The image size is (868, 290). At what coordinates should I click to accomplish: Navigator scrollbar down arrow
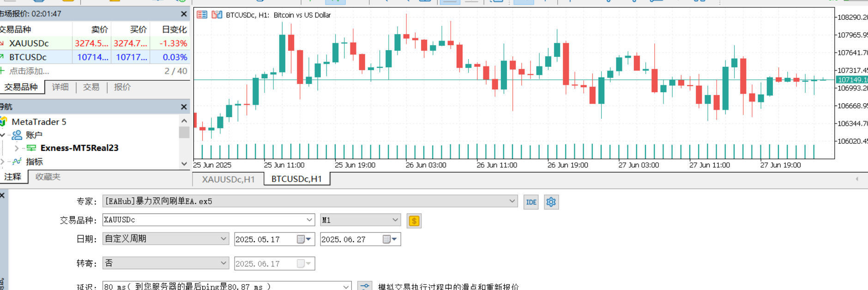tap(184, 164)
